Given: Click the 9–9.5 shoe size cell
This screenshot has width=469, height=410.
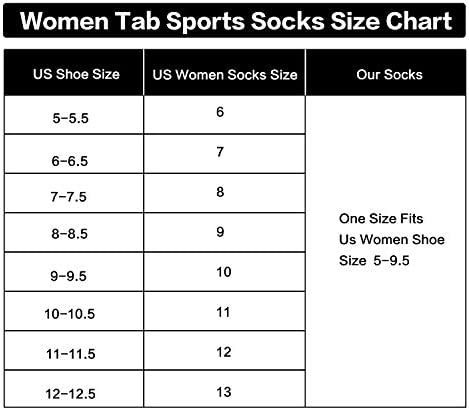Looking at the screenshot, I should pos(74,272).
